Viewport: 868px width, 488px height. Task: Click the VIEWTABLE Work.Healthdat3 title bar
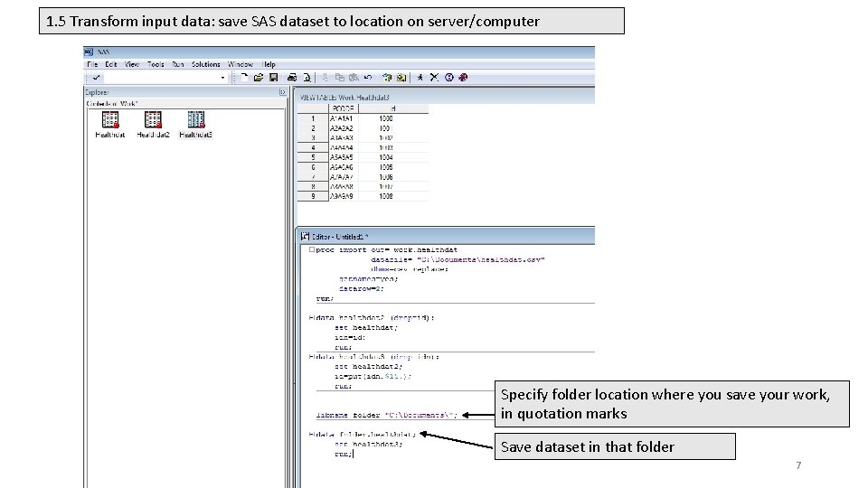(x=446, y=97)
